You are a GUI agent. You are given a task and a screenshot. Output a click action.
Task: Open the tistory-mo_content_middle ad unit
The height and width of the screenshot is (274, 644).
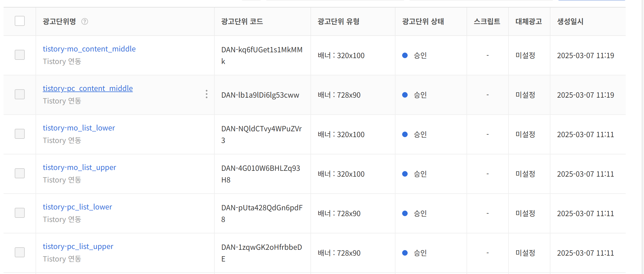tap(89, 49)
